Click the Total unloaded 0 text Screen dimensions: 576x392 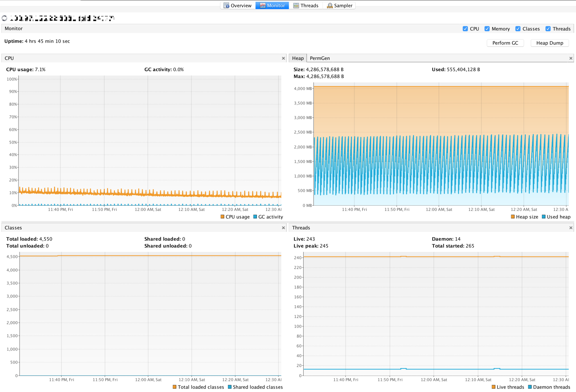point(27,246)
